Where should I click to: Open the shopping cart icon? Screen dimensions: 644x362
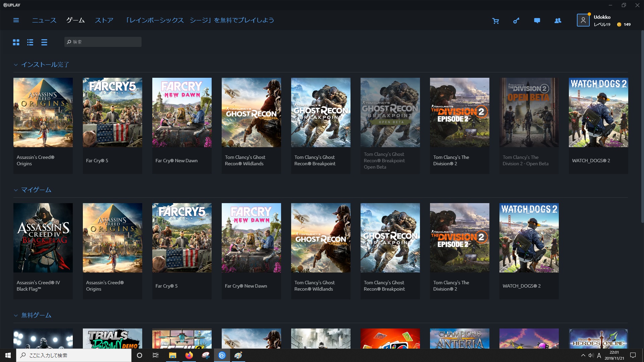[495, 21]
